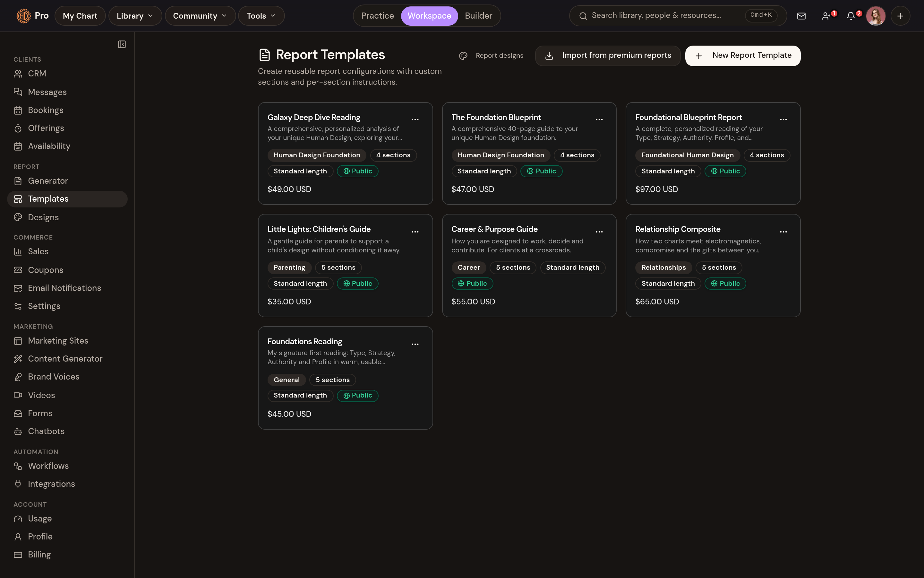924x578 pixels.
Task: Collapse the sidebar panel icon
Action: pyautogui.click(x=122, y=44)
